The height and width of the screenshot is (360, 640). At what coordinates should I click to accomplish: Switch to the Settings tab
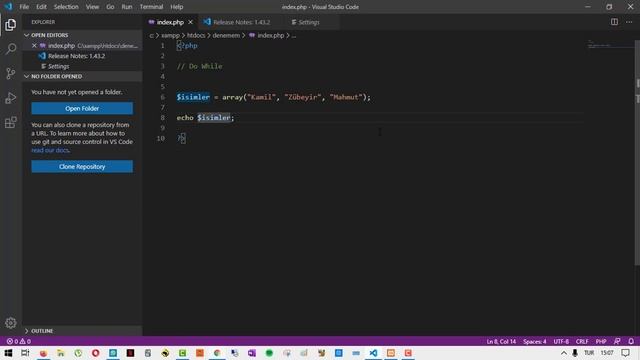click(309, 22)
